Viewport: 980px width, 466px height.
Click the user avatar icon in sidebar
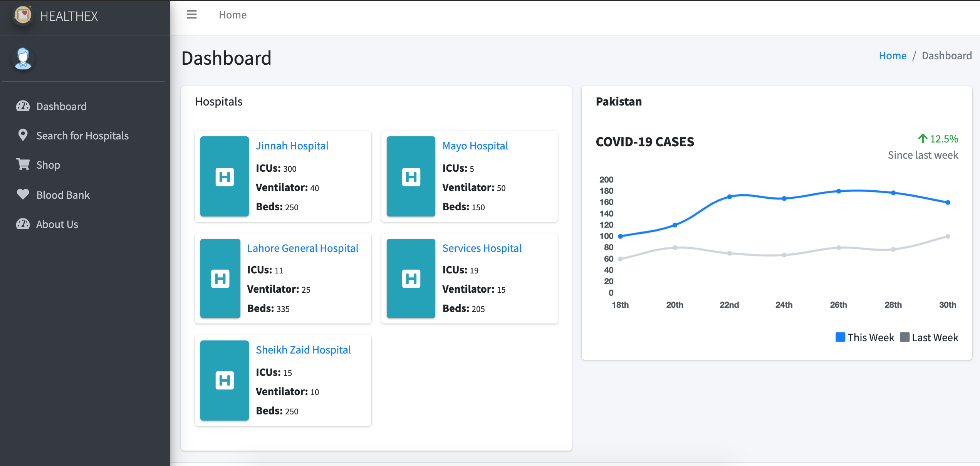pos(23,59)
